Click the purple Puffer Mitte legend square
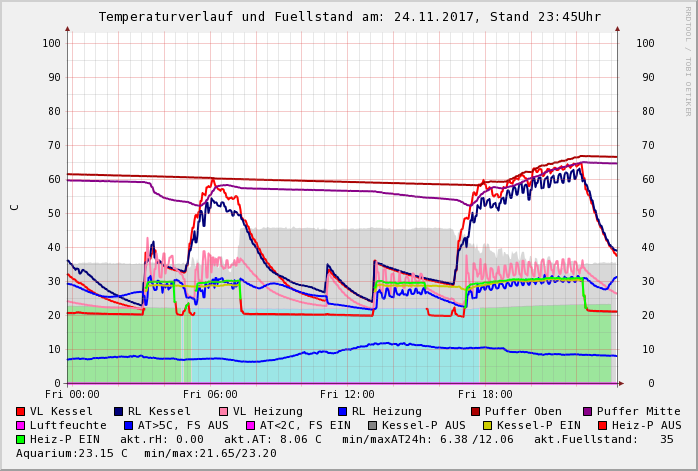This screenshot has width=698, height=471. (587, 411)
